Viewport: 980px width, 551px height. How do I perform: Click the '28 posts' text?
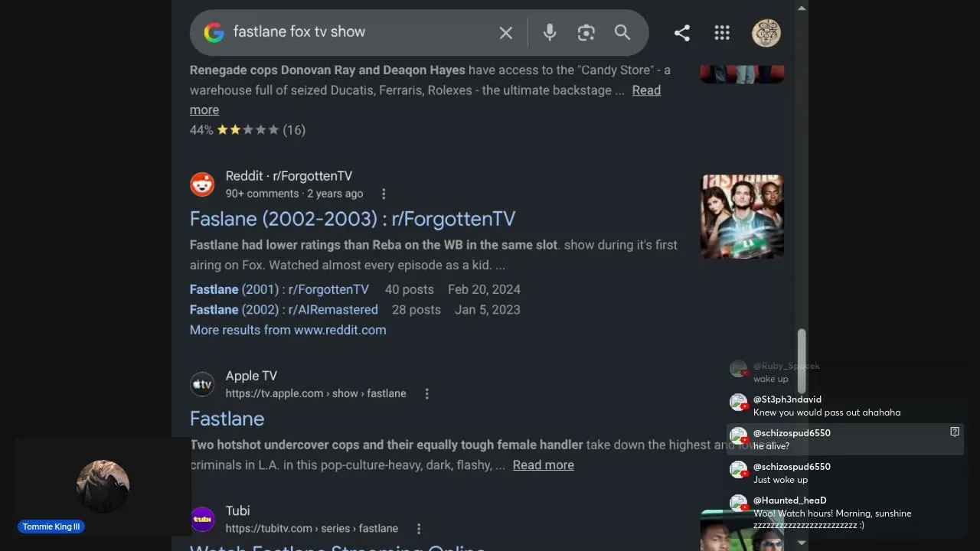(x=416, y=310)
